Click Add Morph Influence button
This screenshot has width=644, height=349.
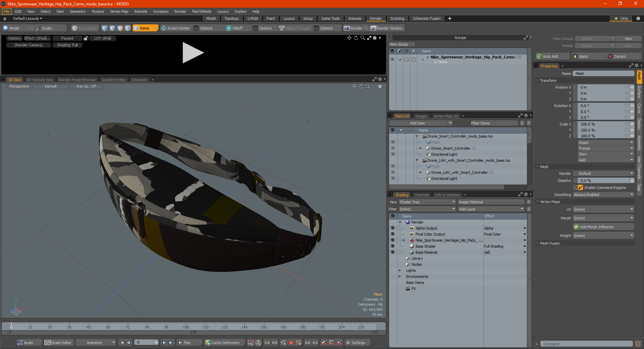[x=603, y=227]
